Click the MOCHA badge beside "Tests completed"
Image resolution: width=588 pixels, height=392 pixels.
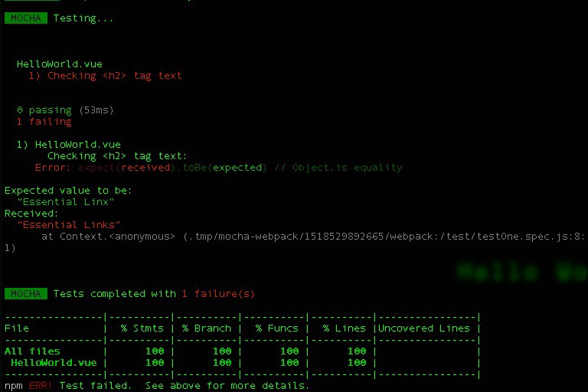click(x=26, y=294)
